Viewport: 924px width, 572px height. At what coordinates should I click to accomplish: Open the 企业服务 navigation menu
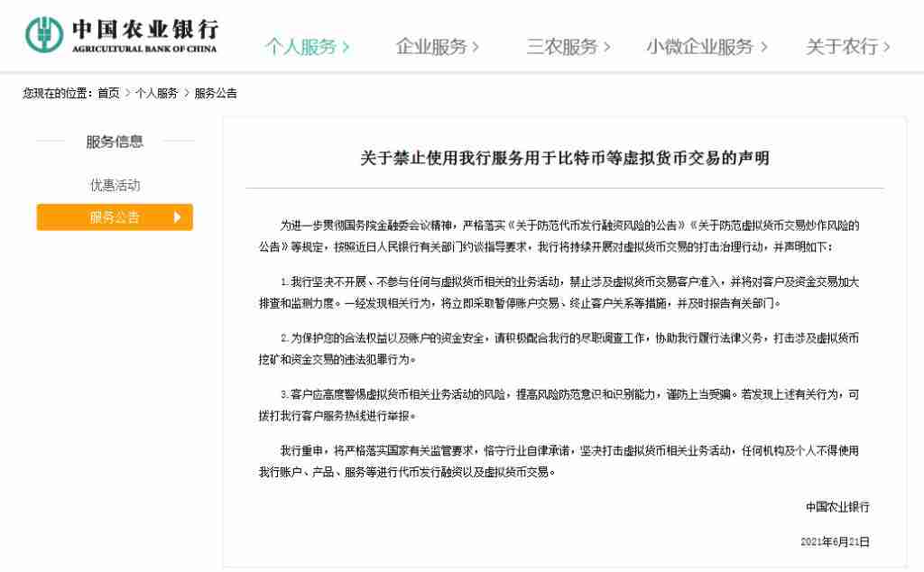point(430,47)
